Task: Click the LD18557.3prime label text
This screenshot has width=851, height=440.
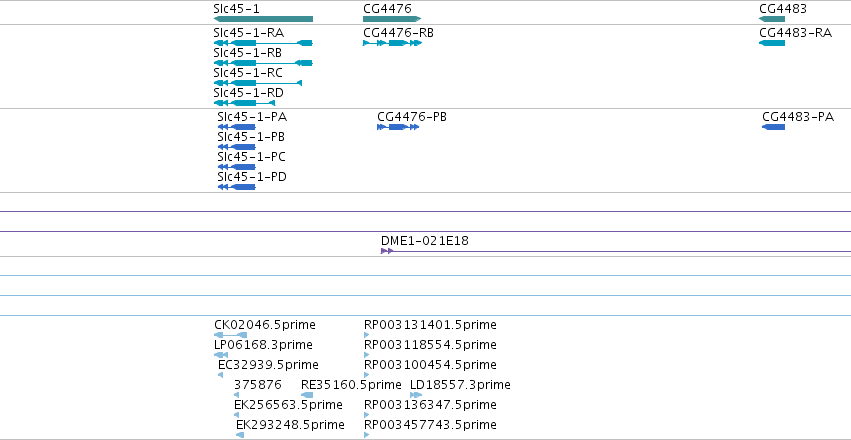Action: [460, 385]
